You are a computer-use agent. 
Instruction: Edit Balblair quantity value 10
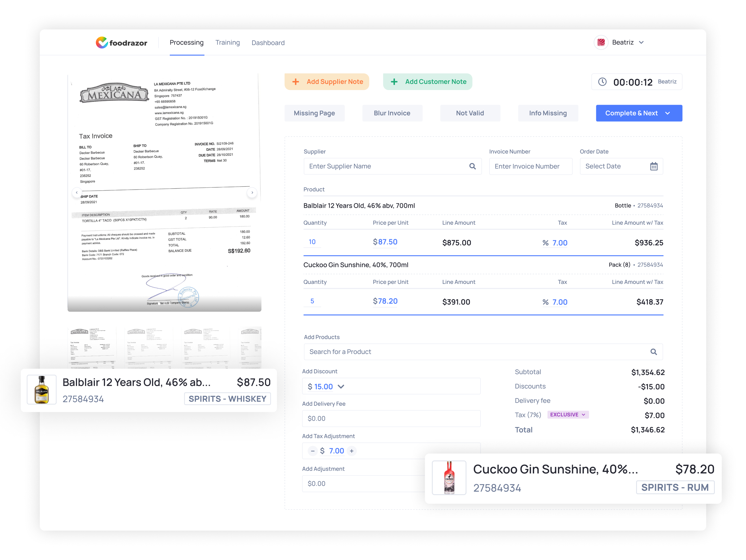point(312,242)
